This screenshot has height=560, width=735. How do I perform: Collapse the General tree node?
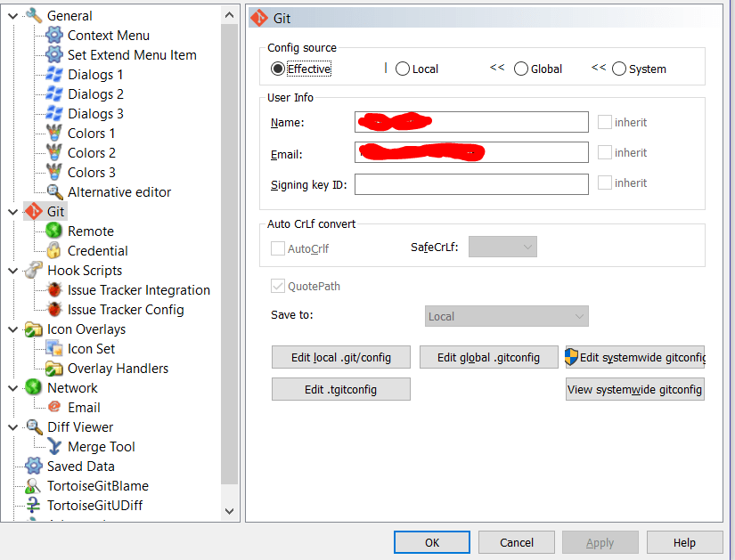[13, 16]
